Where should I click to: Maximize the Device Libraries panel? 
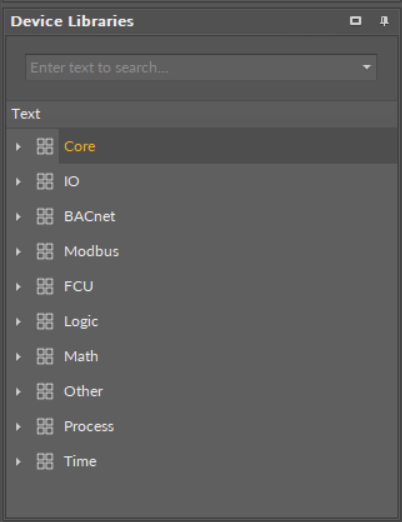coord(355,21)
